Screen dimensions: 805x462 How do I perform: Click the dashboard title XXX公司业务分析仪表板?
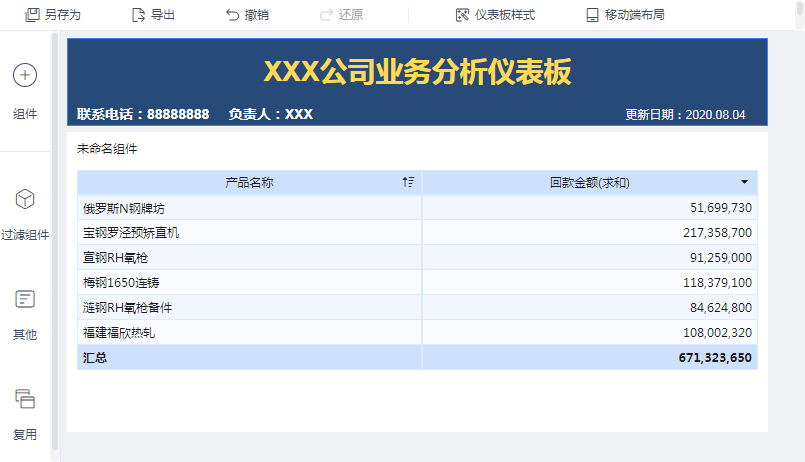tap(417, 71)
